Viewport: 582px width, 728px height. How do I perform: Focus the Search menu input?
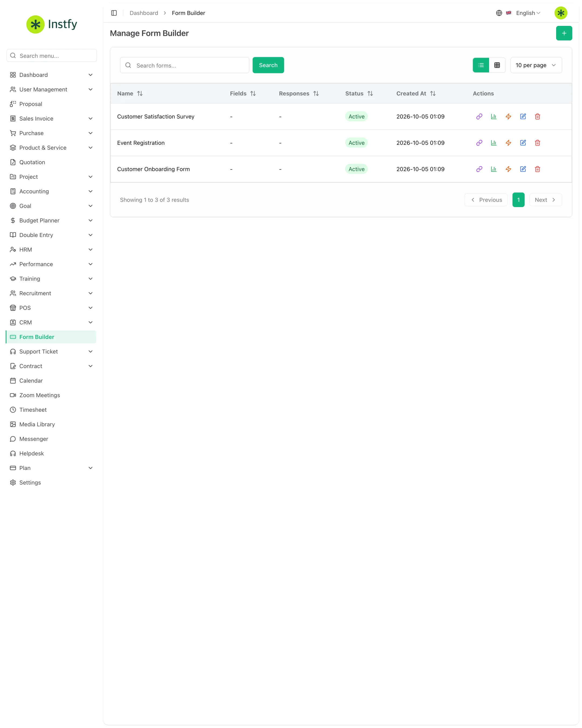click(x=52, y=56)
